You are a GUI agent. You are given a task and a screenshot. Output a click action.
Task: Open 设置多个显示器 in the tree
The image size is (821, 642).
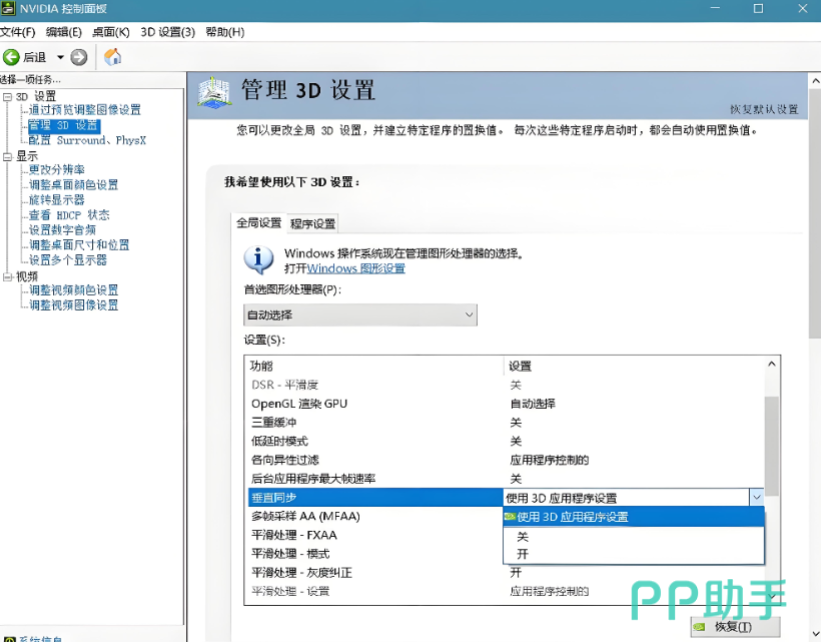pyautogui.click(x=68, y=260)
